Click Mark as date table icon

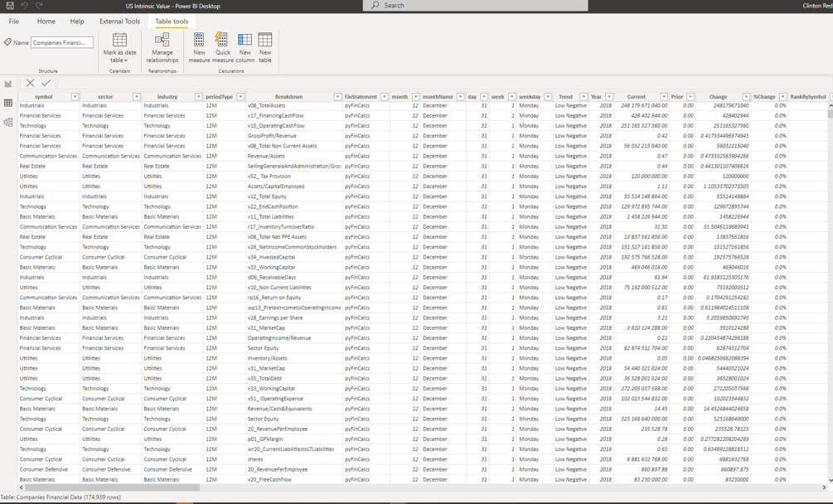pos(119,40)
